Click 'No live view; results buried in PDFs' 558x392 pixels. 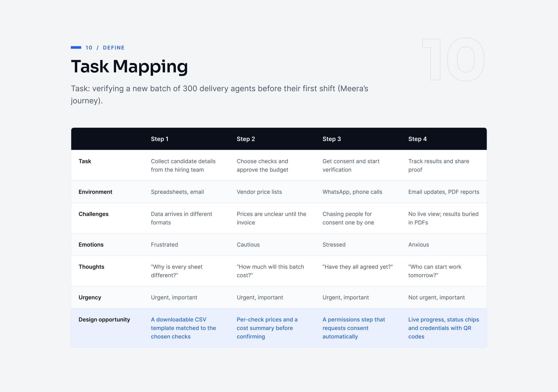(x=443, y=218)
